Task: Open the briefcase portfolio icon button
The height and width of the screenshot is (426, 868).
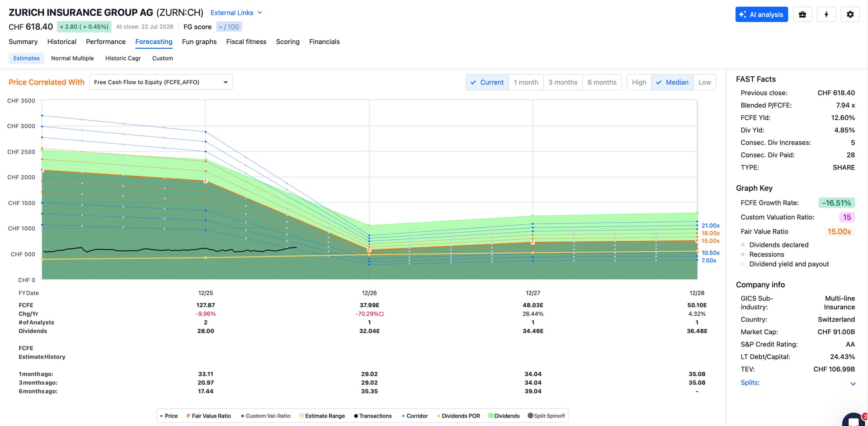Action: click(802, 14)
